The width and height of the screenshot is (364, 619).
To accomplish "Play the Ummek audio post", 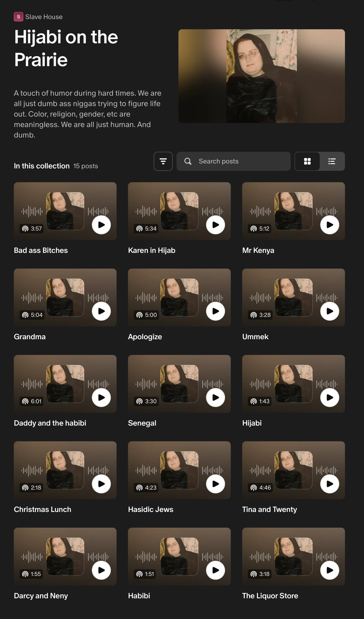I will pos(330,311).
